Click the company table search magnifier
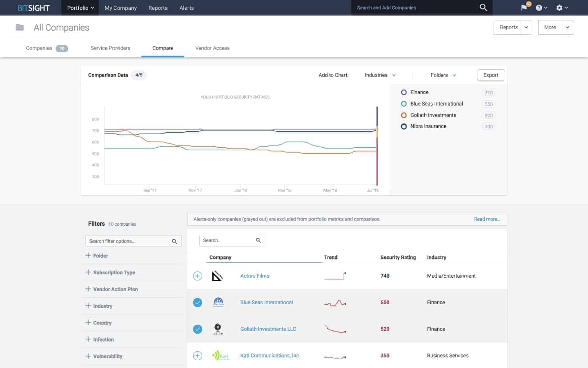Viewport: 588px width, 368px height. click(258, 240)
